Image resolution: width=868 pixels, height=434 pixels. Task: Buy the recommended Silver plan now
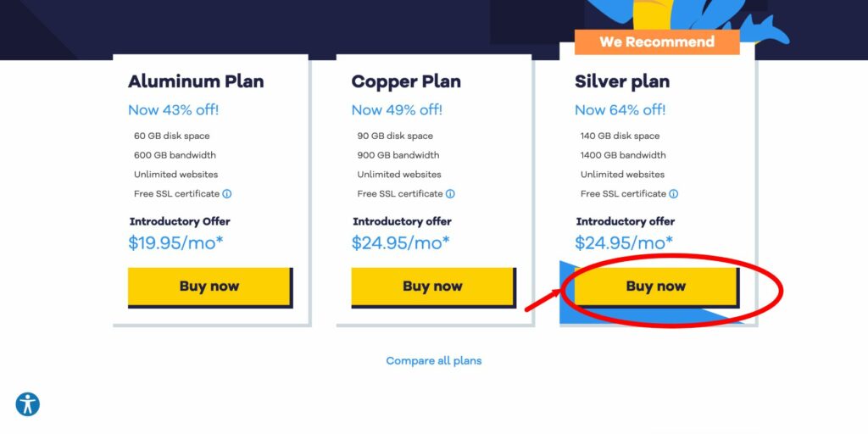click(657, 287)
